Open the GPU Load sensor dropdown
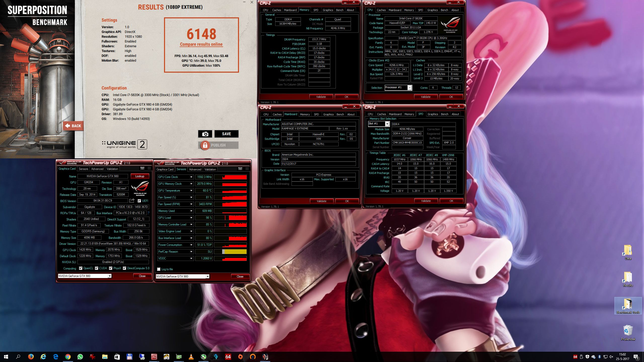 point(191,218)
